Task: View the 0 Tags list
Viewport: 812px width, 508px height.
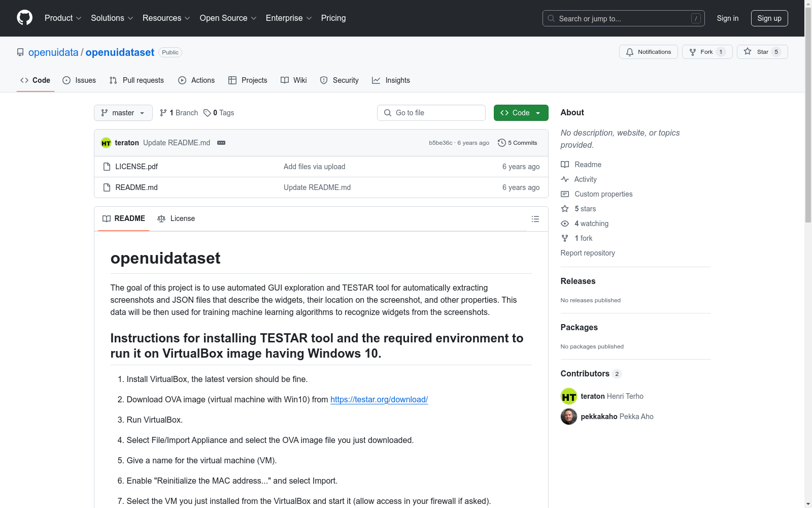Action: [219, 113]
